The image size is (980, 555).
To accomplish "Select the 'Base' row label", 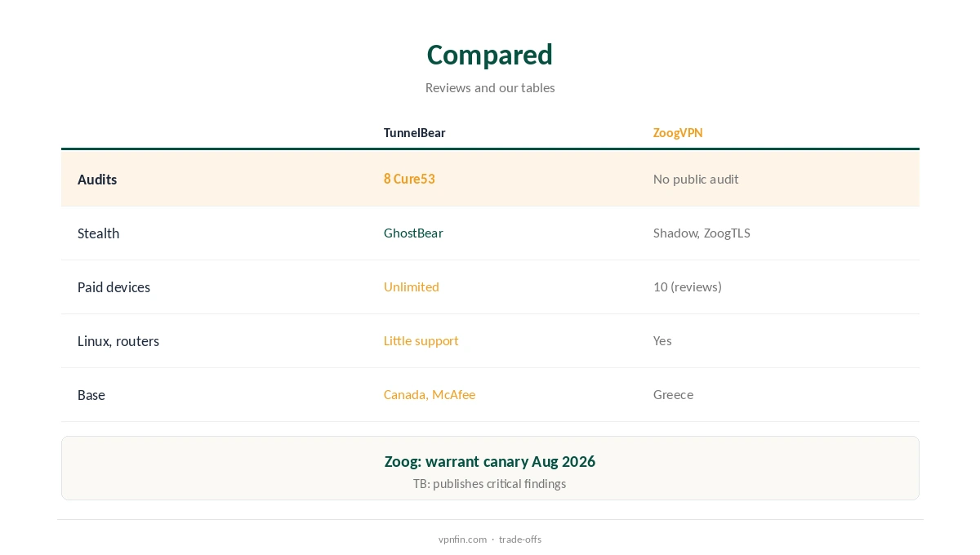I will pos(91,395).
